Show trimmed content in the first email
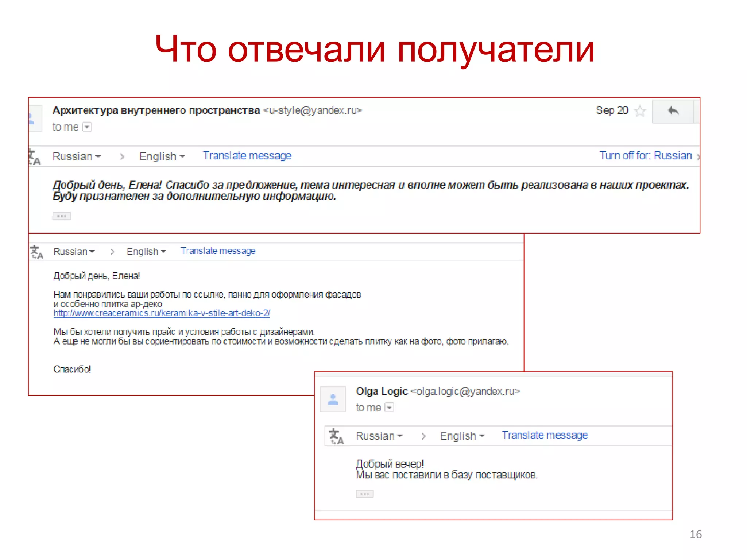Image resolution: width=747 pixels, height=560 pixels. 61,216
